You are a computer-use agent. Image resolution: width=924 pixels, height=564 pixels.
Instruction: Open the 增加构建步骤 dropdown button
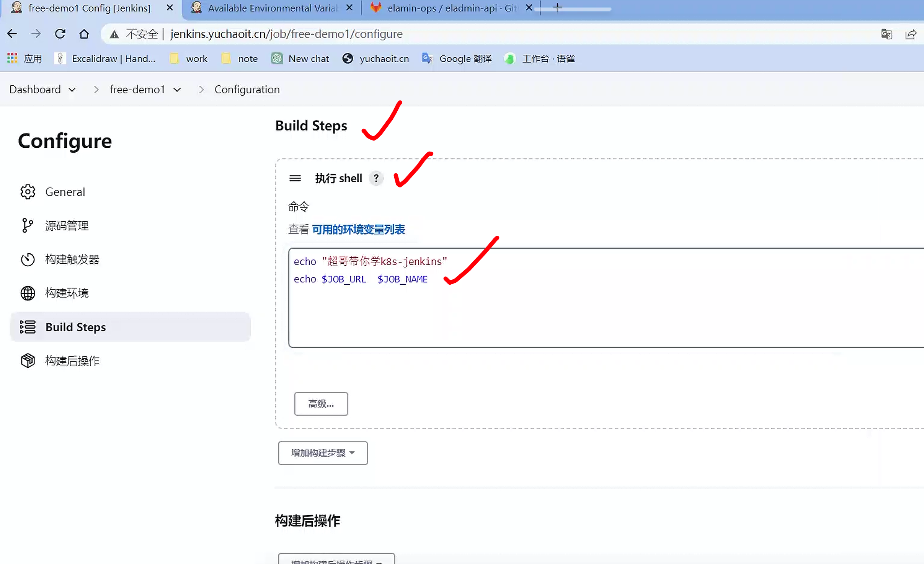[323, 453]
